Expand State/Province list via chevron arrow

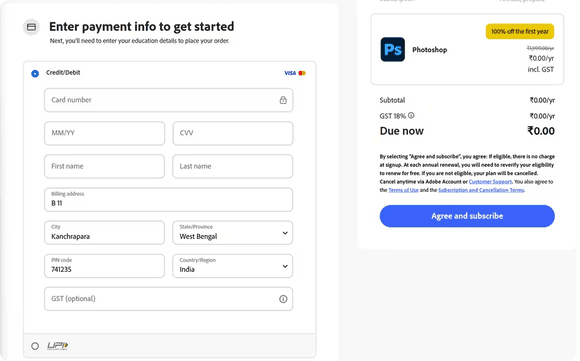285,233
